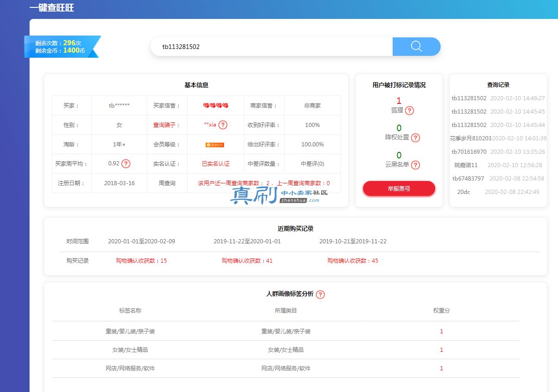Focus the search field with tb113281502
Image resolution: width=558 pixels, height=392 pixels.
(x=272, y=47)
